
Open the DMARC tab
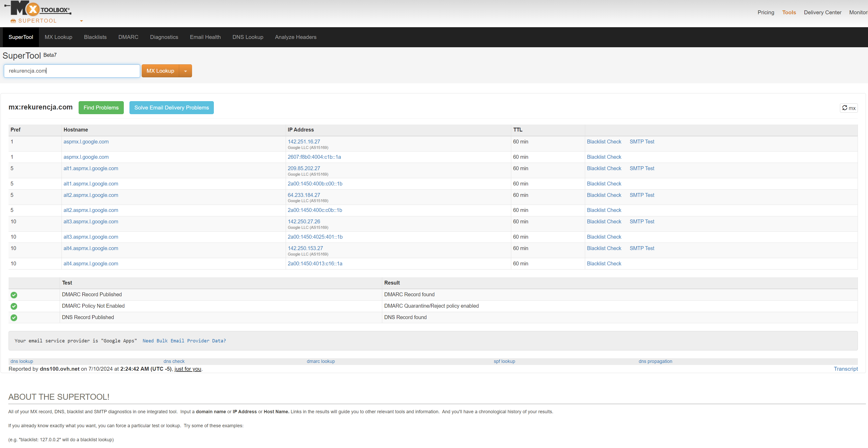coord(128,37)
